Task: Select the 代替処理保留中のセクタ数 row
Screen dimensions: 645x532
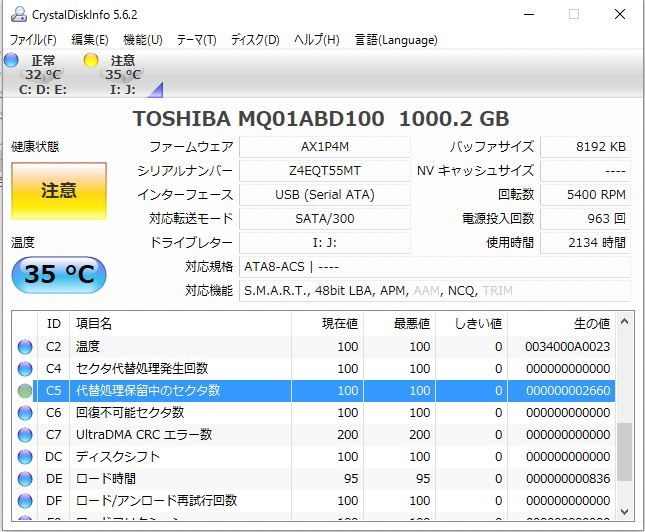Action: (x=313, y=391)
